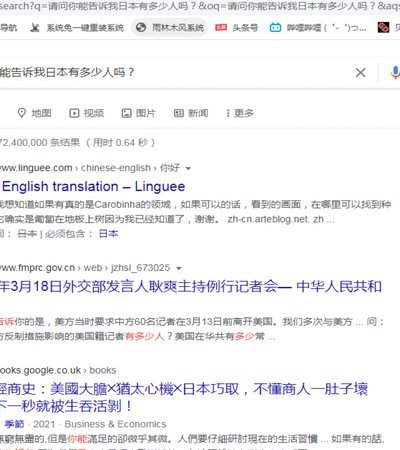Click the www.linguee.com breadcrumb text
400x450 pixels.
tap(36, 168)
